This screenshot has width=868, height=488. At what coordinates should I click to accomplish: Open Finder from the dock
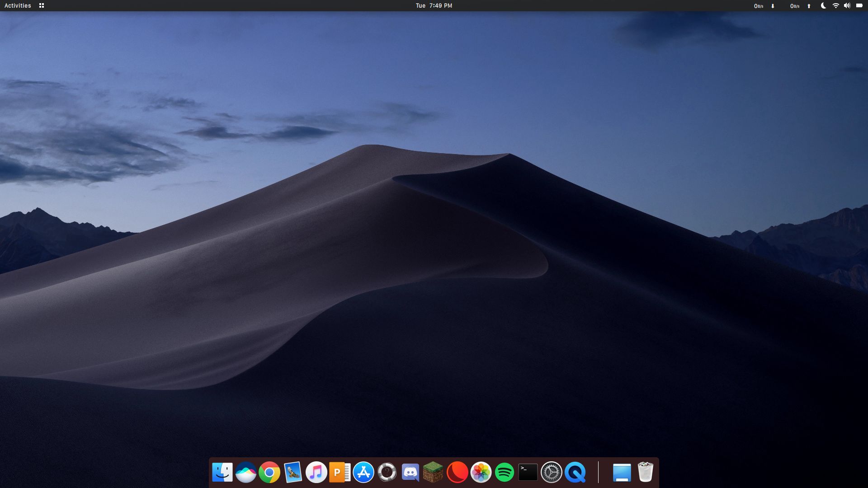222,472
